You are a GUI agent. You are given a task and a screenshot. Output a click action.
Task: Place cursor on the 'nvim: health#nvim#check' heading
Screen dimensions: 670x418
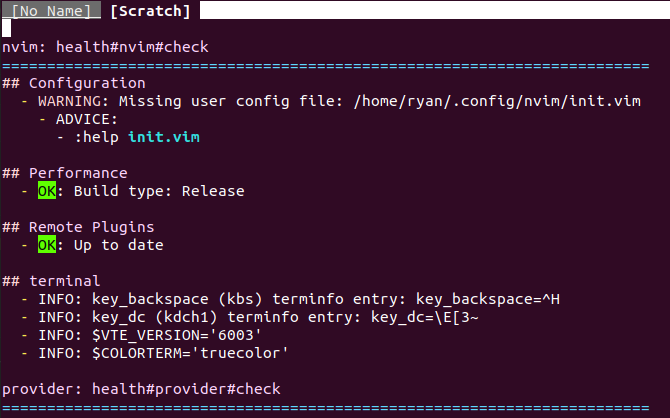pos(105,47)
